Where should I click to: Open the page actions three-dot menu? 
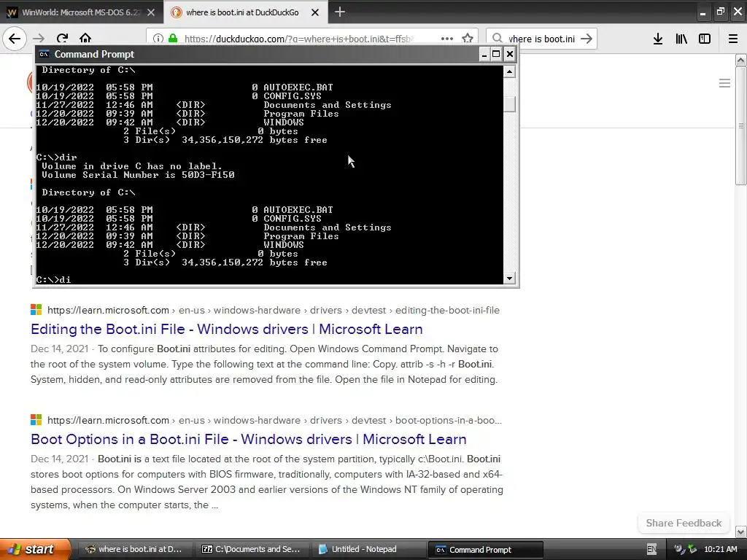tap(447, 39)
